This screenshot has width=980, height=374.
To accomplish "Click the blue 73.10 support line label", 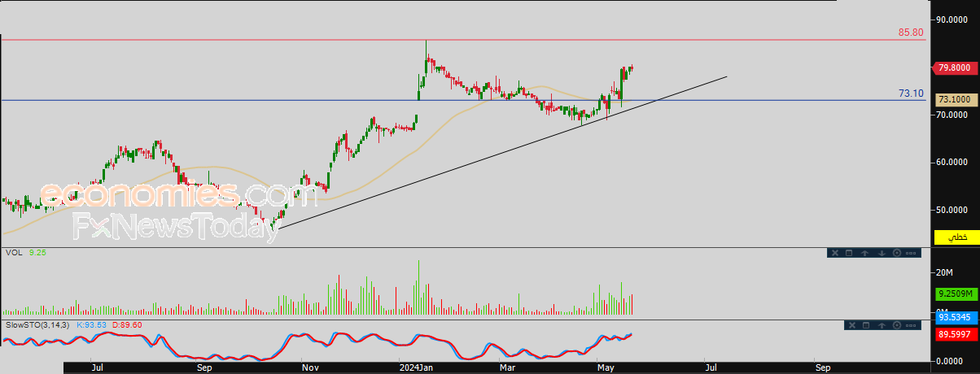I will click(911, 93).
